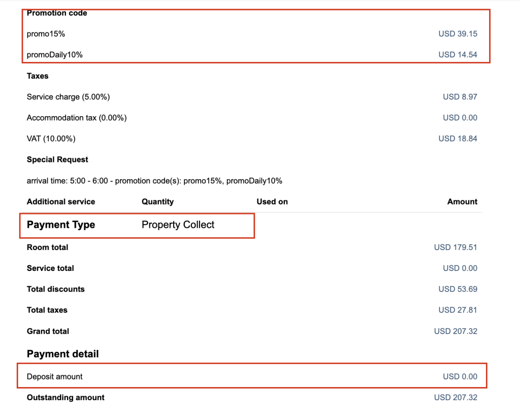Click the Grand total amount value

pyautogui.click(x=456, y=331)
